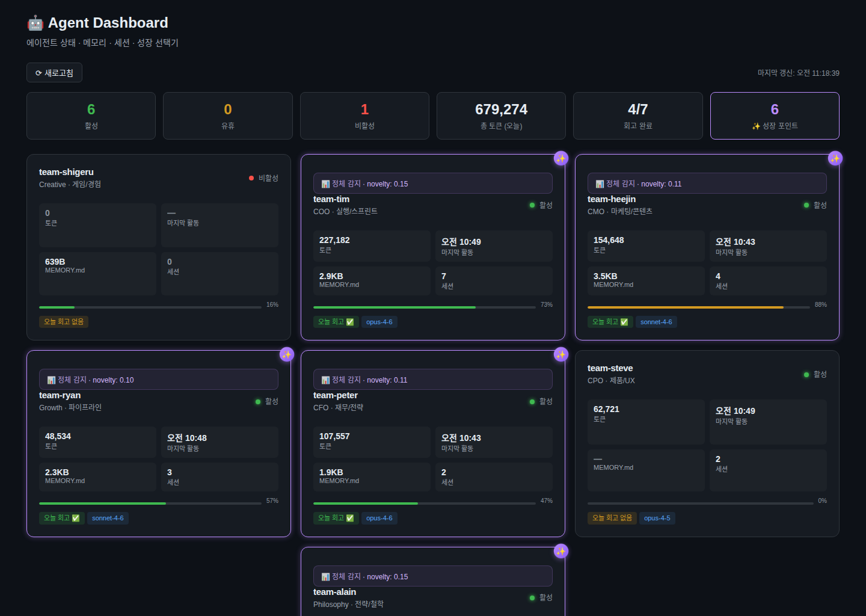Expand team-ryan's 정체 감지 novelty 0.10 banner
The image size is (866, 616).
158,380
